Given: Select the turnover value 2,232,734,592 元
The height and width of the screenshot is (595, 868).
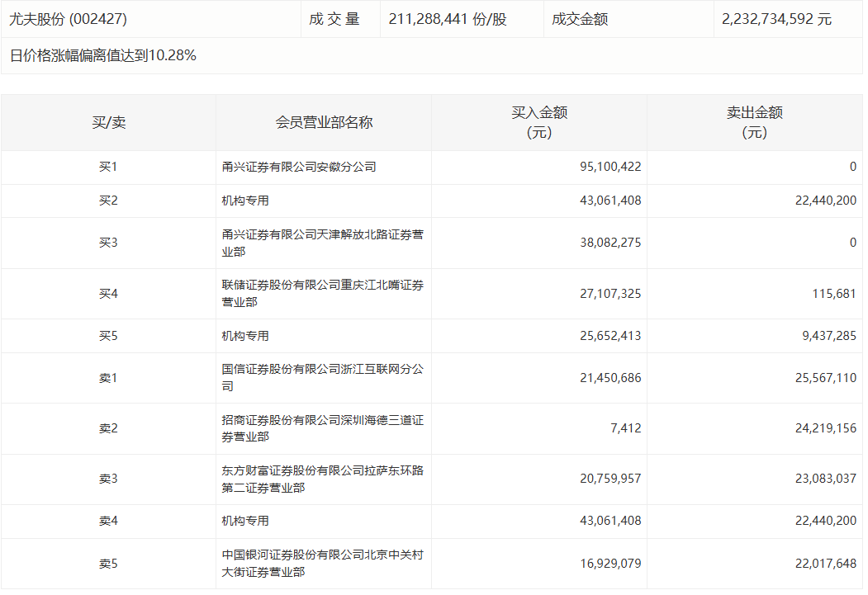Looking at the screenshot, I should pos(776,18).
